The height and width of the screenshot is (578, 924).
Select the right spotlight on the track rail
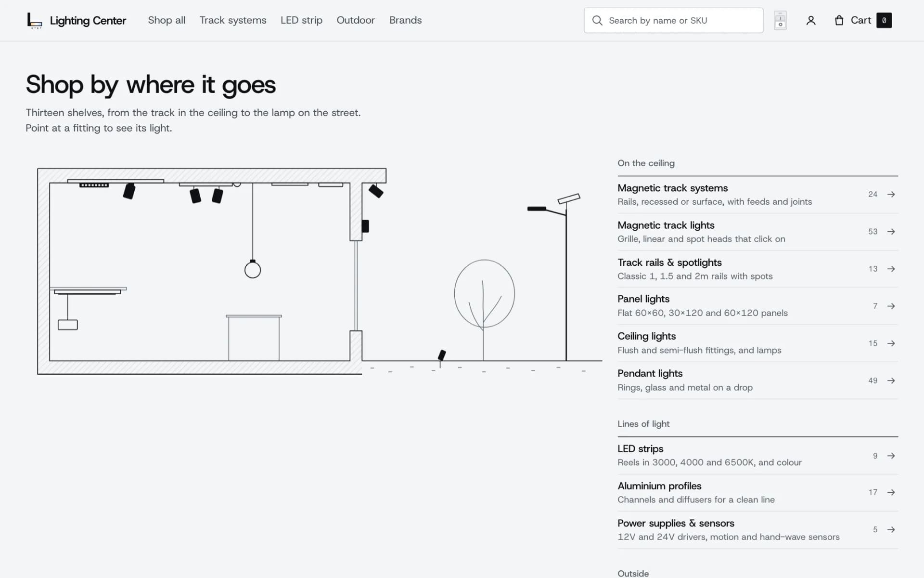click(x=218, y=195)
